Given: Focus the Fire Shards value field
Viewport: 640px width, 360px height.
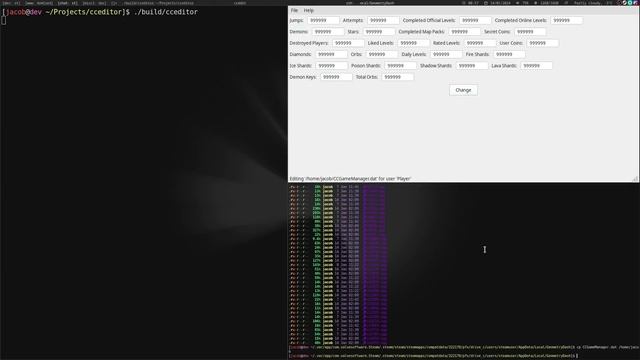Looking at the screenshot, I should click(509, 54).
